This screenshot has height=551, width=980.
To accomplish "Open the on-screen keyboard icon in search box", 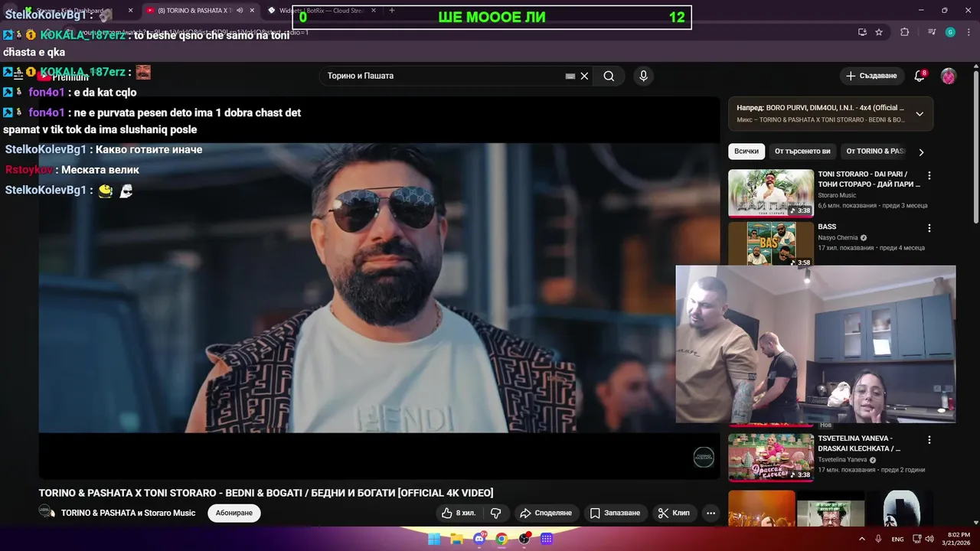I will click(570, 76).
